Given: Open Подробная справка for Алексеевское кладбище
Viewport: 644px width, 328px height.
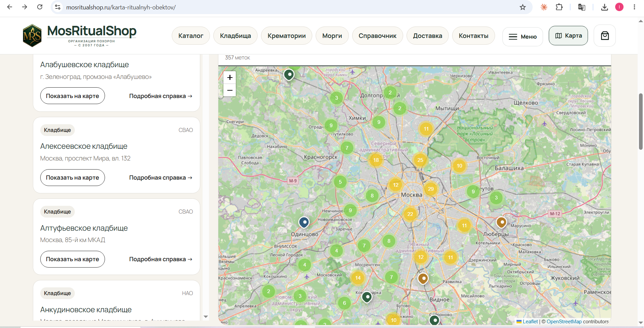Looking at the screenshot, I should (x=161, y=178).
